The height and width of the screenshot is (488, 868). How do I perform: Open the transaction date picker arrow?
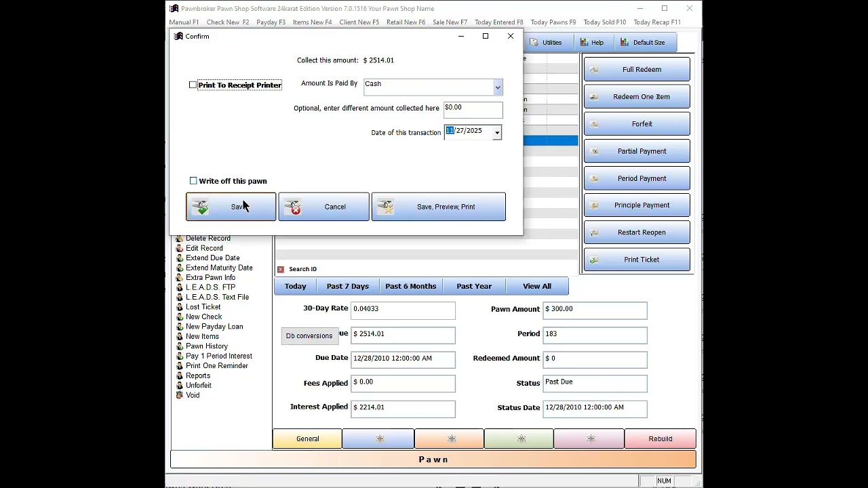click(x=497, y=133)
